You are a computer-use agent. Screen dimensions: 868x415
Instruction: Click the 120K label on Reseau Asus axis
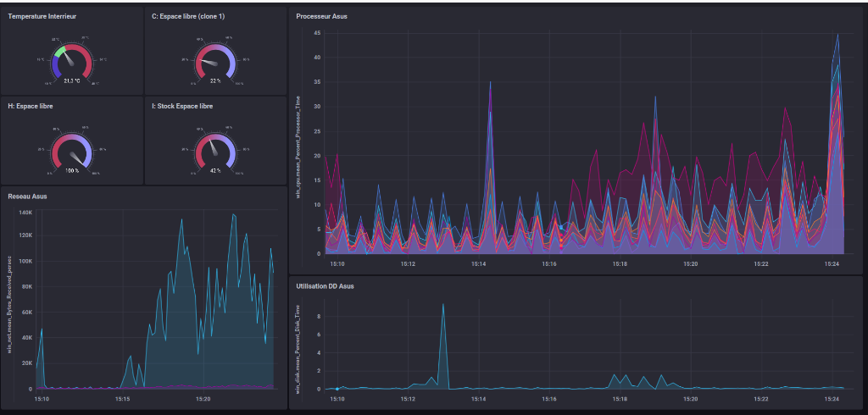click(25, 235)
